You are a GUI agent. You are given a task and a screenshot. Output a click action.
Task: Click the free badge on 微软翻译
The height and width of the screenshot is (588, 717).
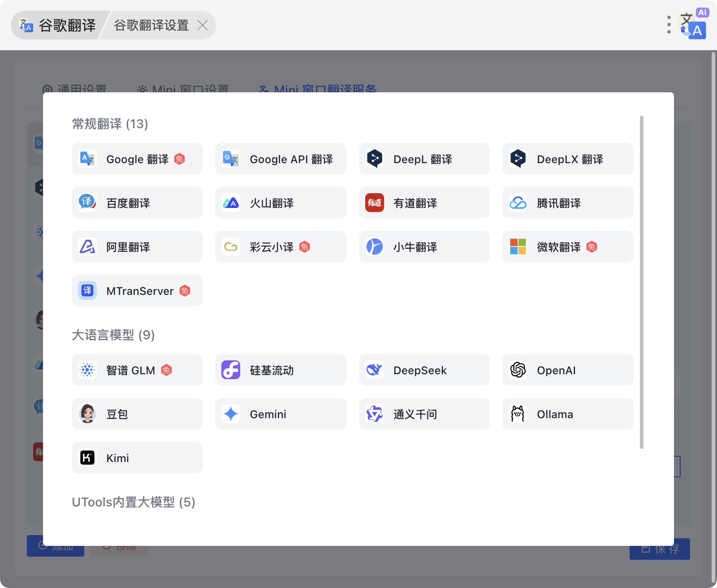pos(592,247)
